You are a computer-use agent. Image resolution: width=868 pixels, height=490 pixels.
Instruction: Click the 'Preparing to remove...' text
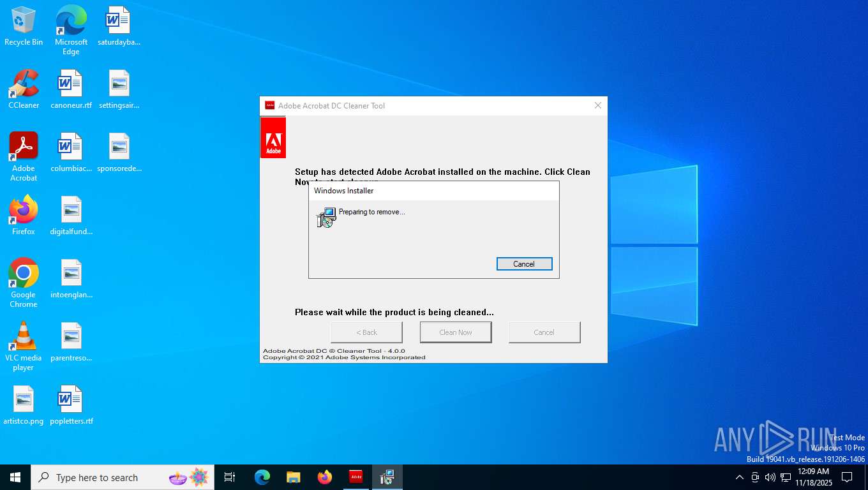[372, 212]
